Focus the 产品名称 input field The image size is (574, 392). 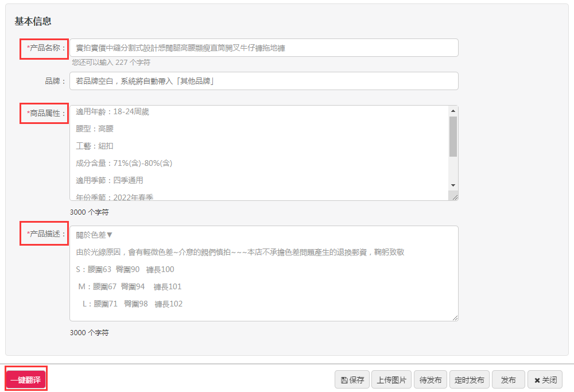[264, 48]
